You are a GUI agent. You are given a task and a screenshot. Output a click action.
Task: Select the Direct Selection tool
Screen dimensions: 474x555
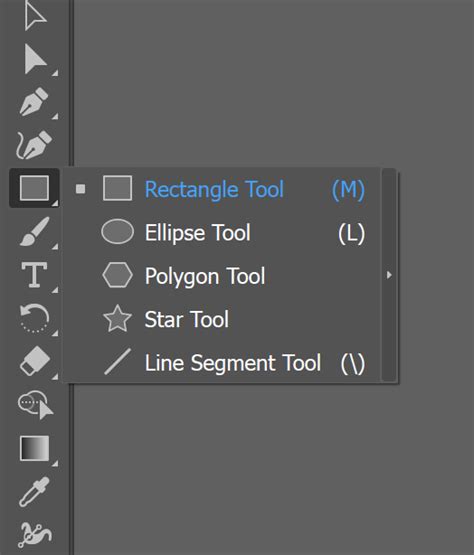coord(35,59)
